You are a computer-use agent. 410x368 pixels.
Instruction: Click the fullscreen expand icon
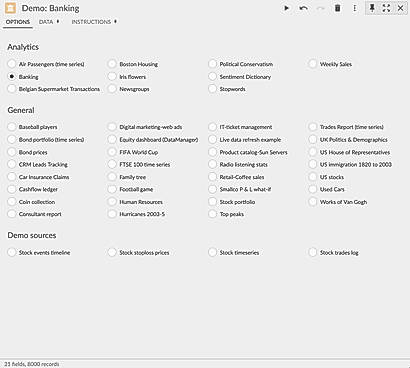coord(386,8)
